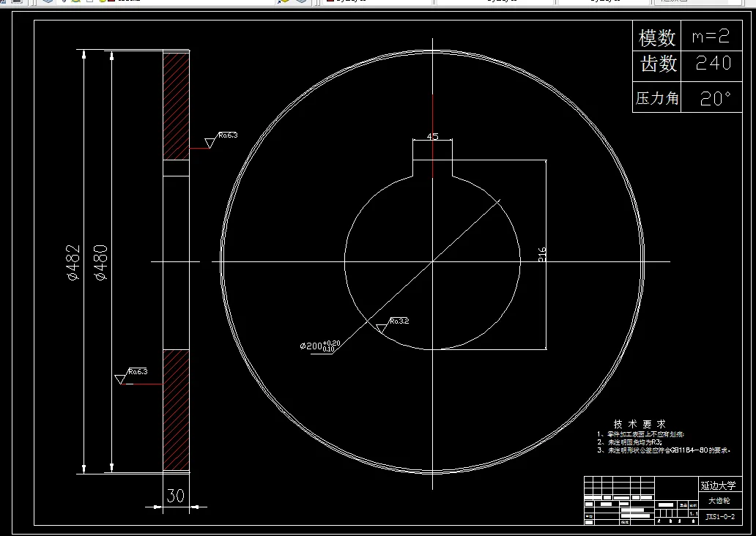Select the Ra3.2 roughness symbol on bore
Screen dimensions: 756x536
(x=392, y=325)
